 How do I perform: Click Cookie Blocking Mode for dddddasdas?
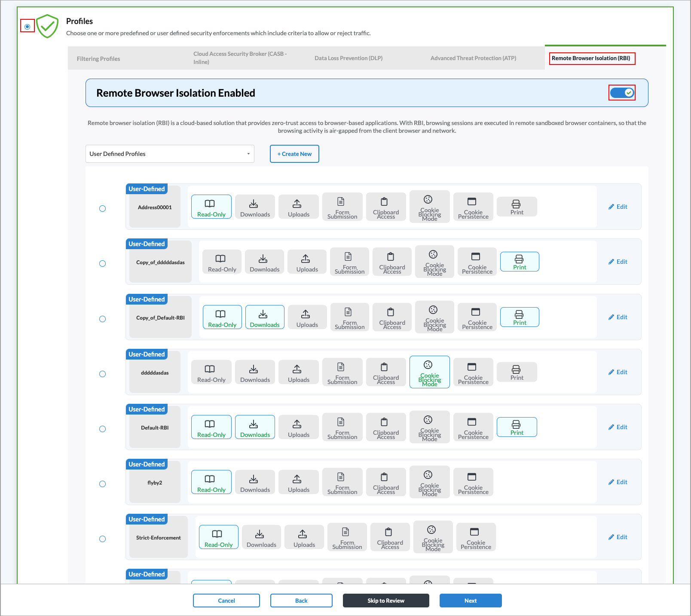tap(429, 372)
